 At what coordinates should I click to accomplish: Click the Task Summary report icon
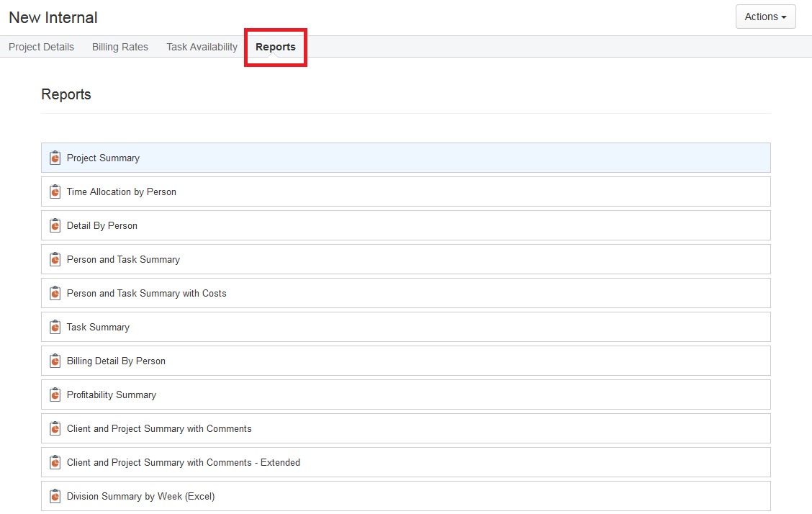tap(55, 327)
